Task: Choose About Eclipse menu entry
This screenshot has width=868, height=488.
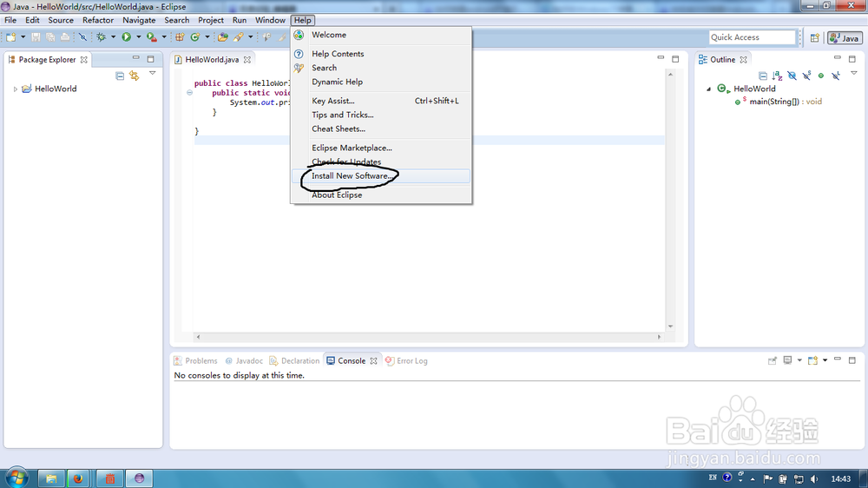Action: pyautogui.click(x=381, y=195)
